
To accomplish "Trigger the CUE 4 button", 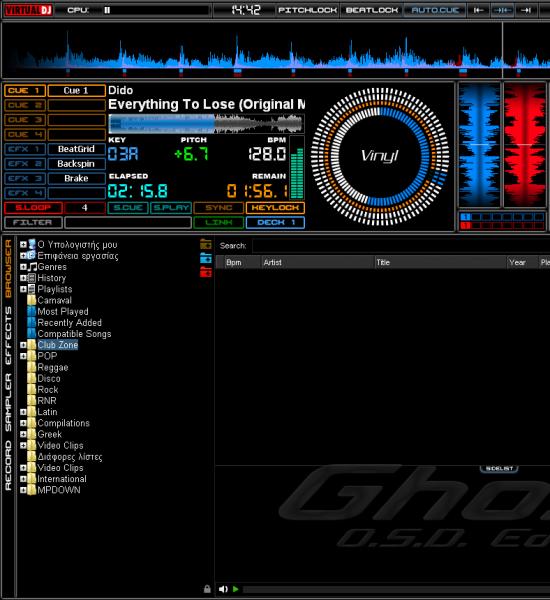I will (25, 134).
